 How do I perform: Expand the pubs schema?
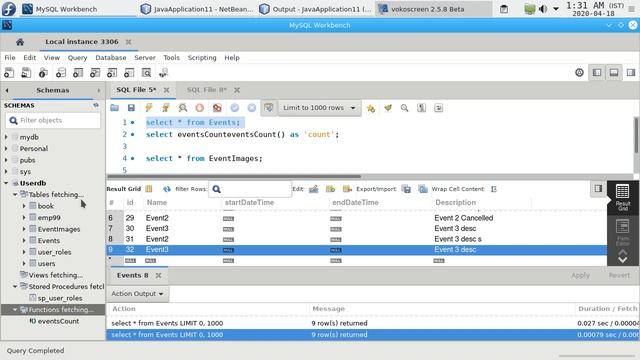[6, 160]
